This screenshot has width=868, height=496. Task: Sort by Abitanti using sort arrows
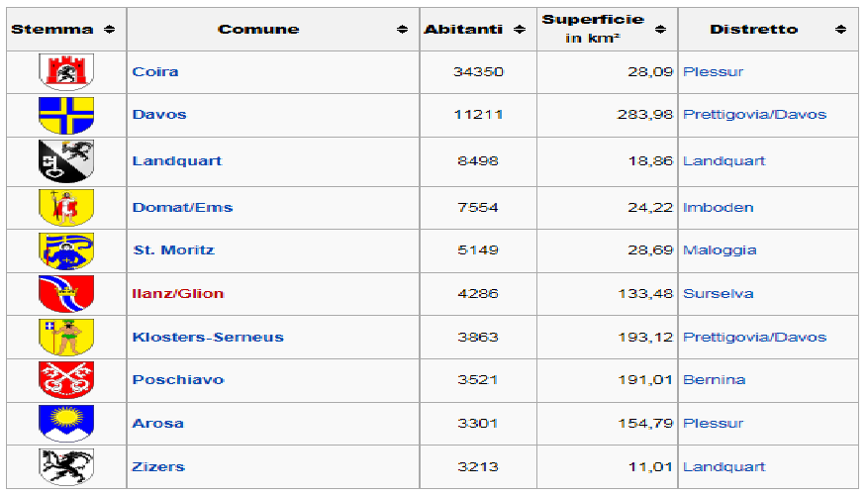coord(520,30)
